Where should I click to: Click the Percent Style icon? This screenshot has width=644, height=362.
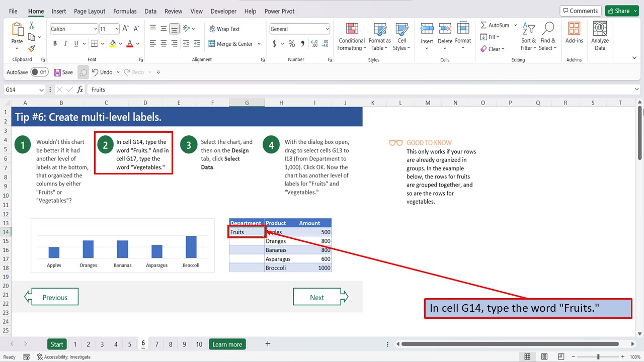(291, 44)
